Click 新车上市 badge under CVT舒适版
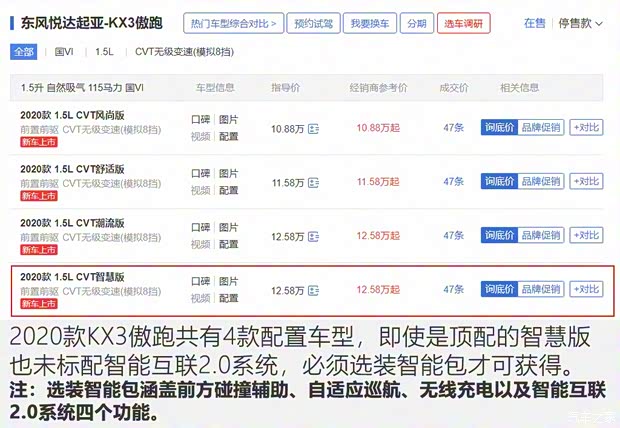620x428 pixels. tap(39, 196)
